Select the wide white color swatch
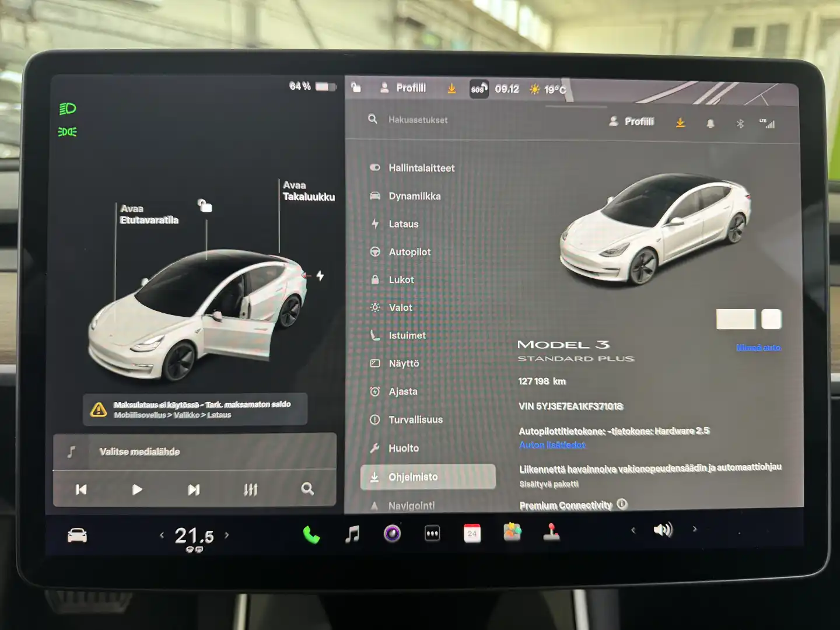This screenshot has width=840, height=630. pos(736,319)
